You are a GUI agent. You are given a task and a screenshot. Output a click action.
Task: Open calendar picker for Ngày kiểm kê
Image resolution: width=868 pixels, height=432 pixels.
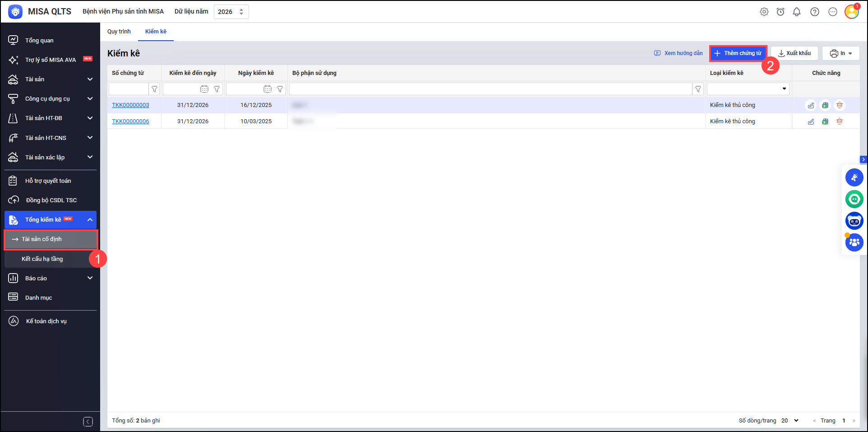tap(268, 89)
